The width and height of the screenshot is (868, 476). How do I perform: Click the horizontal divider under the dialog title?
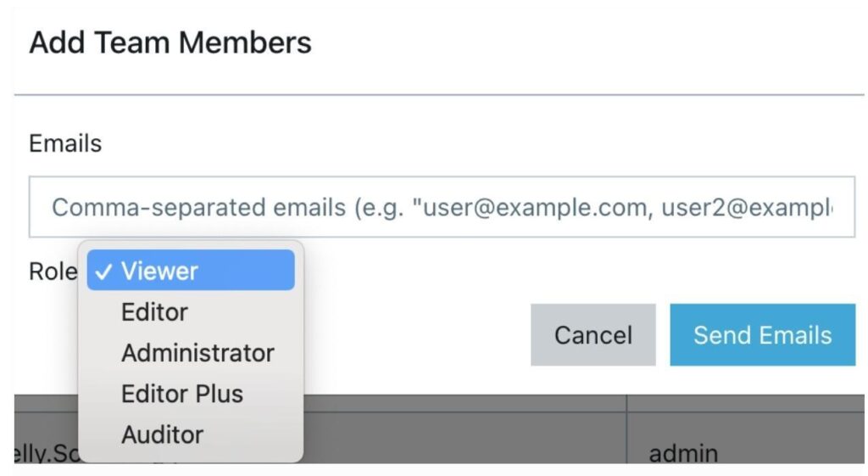[438, 95]
